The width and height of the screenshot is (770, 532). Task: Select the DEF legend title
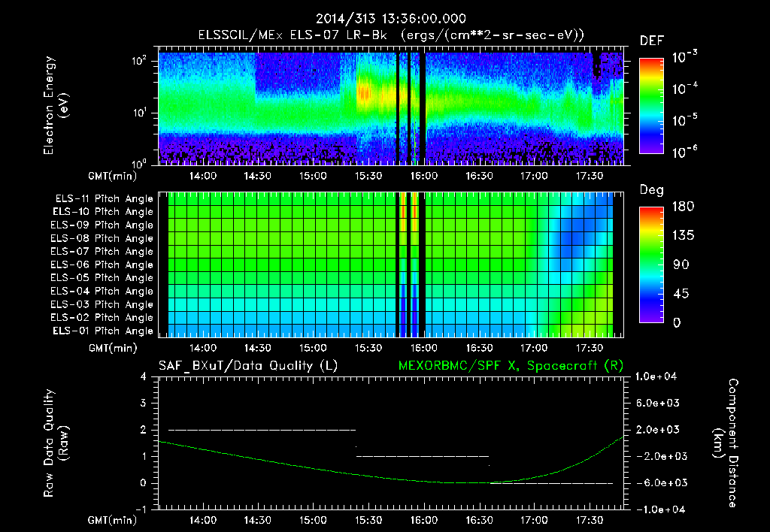tap(652, 41)
